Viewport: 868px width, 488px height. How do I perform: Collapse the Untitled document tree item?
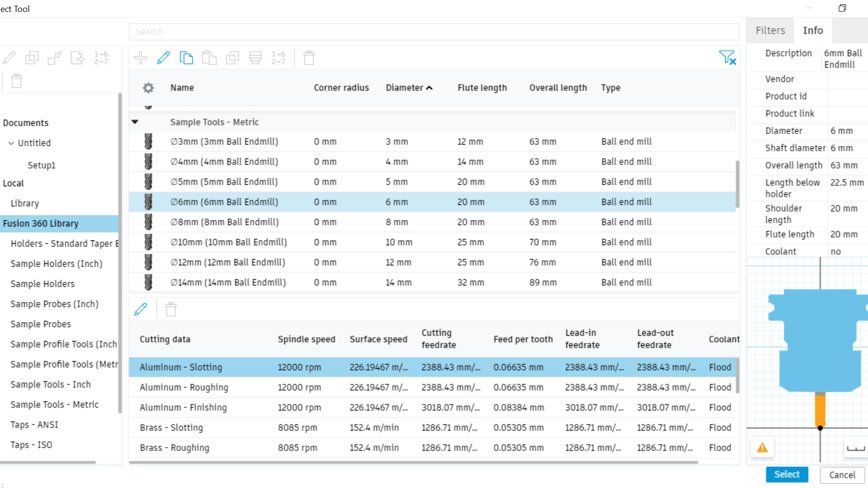coord(11,143)
